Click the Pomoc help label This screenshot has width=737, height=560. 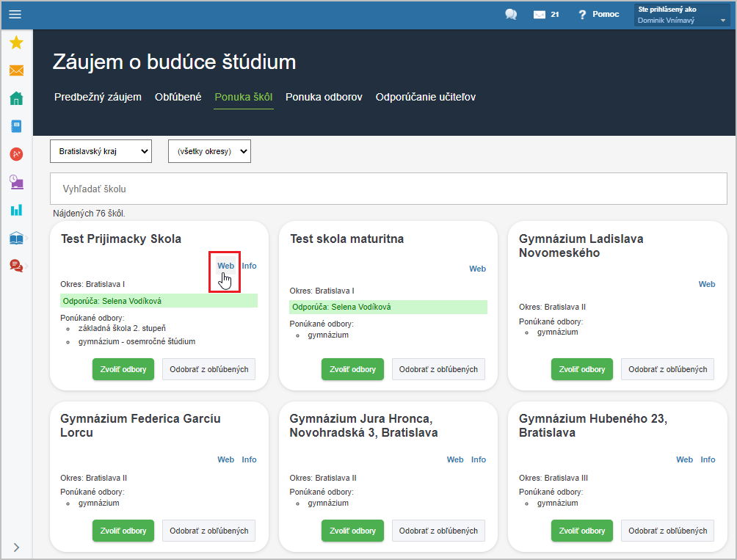pyautogui.click(x=606, y=14)
